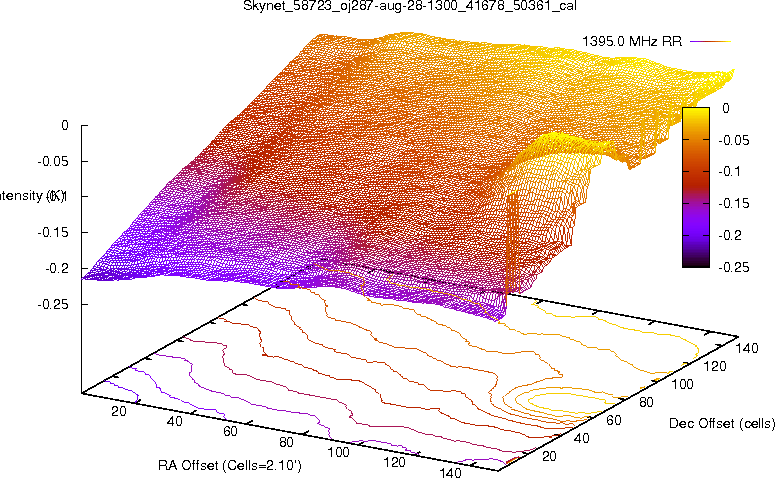Click the RA Offset axis tick 60
The image size is (775, 478).
point(230,432)
